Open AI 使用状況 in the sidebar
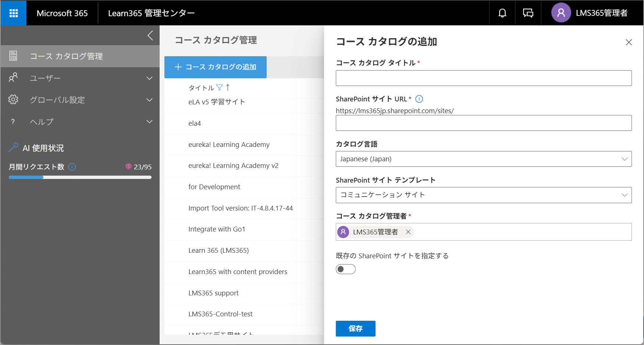 tap(43, 148)
